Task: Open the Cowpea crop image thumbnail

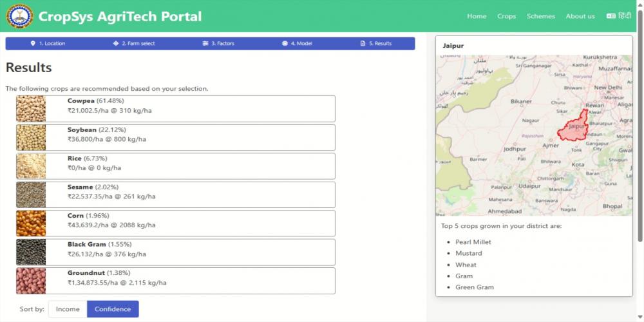Action: pos(31,109)
